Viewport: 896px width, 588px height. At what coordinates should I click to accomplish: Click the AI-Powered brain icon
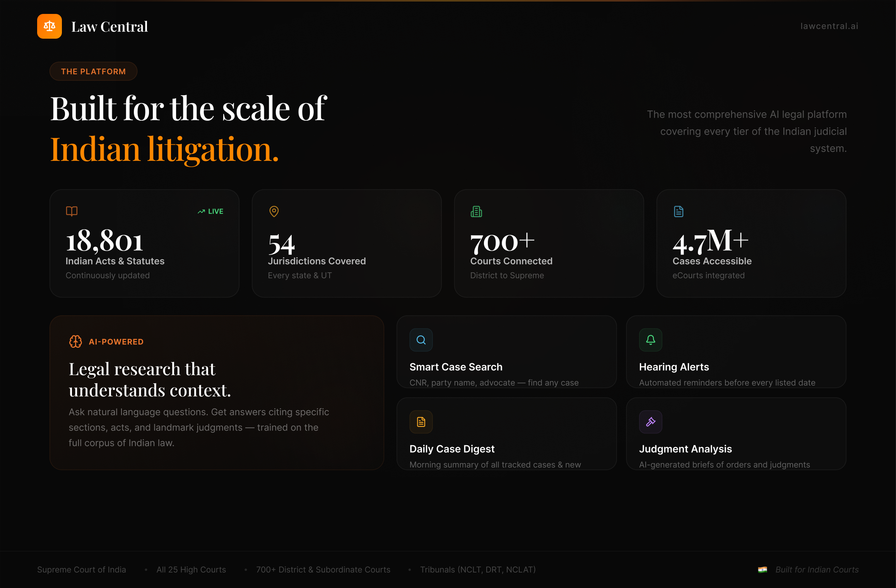click(x=75, y=342)
